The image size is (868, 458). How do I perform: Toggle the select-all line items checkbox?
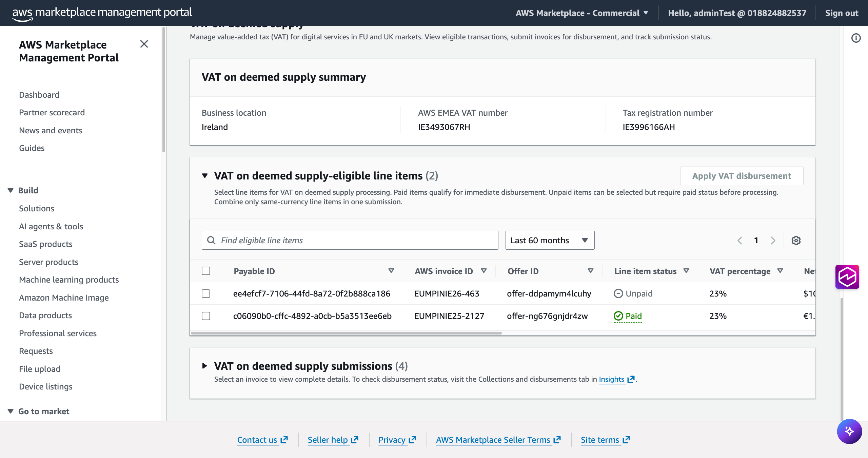point(206,271)
